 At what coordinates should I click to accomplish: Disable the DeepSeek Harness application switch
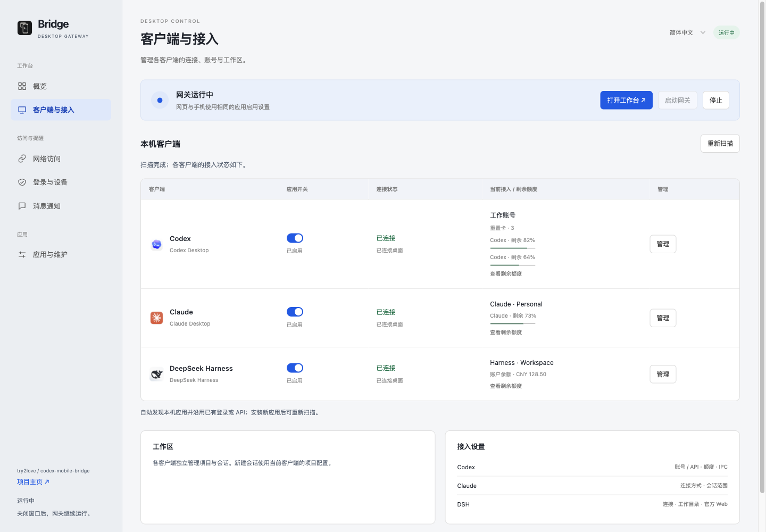point(295,368)
